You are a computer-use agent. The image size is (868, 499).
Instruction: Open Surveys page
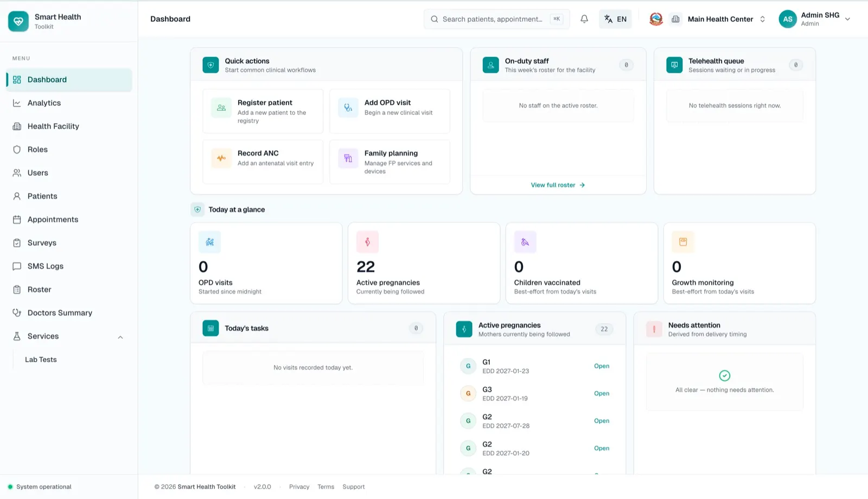click(69, 243)
